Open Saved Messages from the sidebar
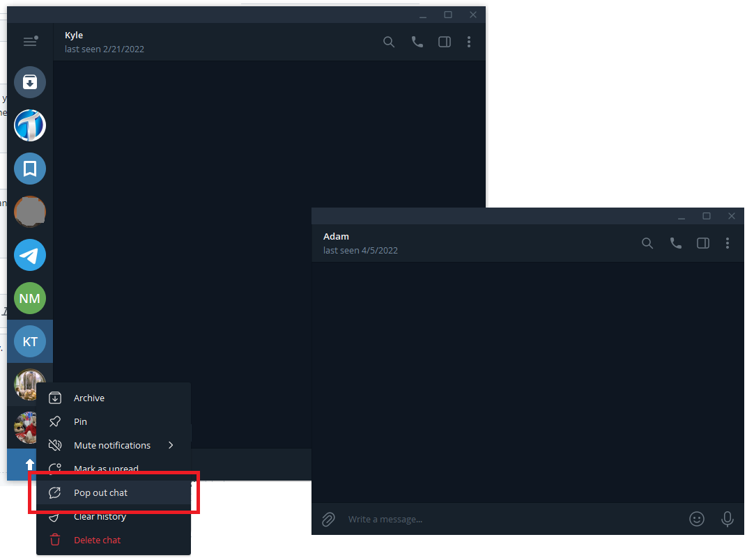The image size is (754, 560). (29, 169)
